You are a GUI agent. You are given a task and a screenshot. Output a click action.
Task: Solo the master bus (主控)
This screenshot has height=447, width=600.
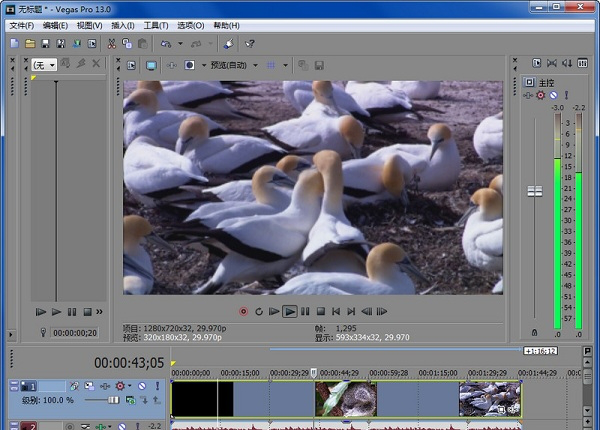click(x=566, y=95)
